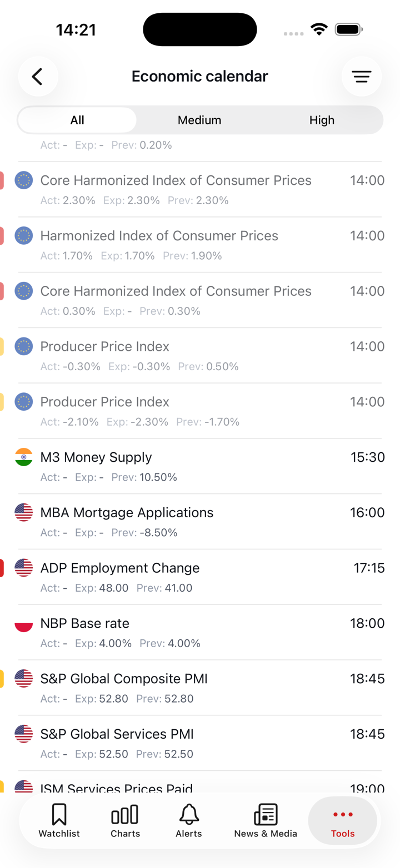Viewport: 400px width, 868px height.
Task: Select the All importance filter
Action: [77, 120]
